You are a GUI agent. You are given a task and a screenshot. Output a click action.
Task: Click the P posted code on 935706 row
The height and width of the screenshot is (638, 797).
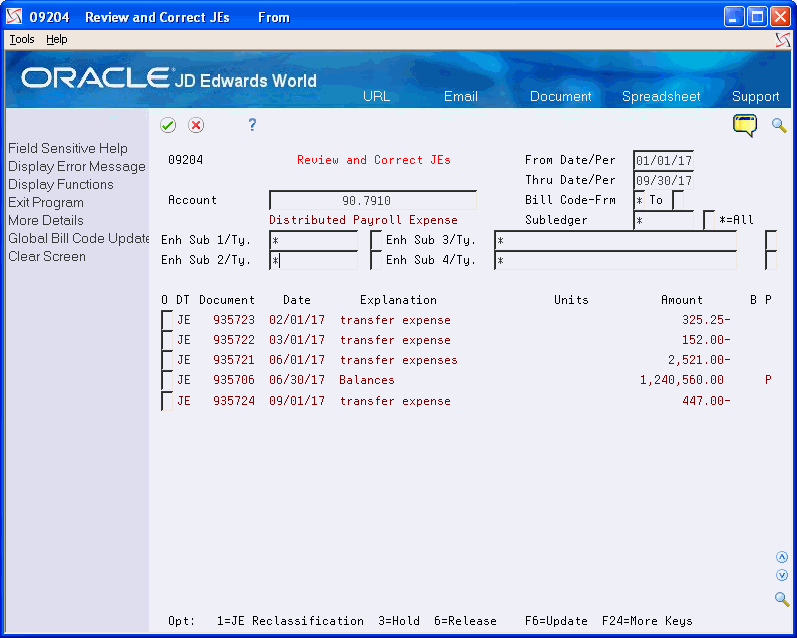[x=768, y=380]
